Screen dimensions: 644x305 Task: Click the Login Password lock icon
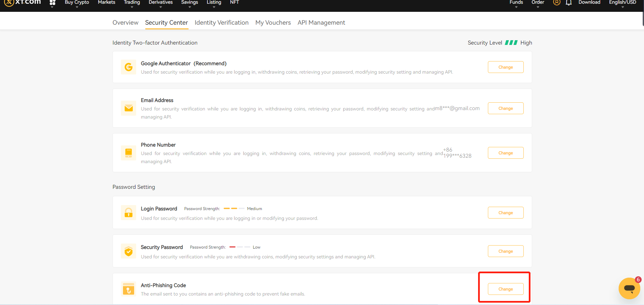128,212
